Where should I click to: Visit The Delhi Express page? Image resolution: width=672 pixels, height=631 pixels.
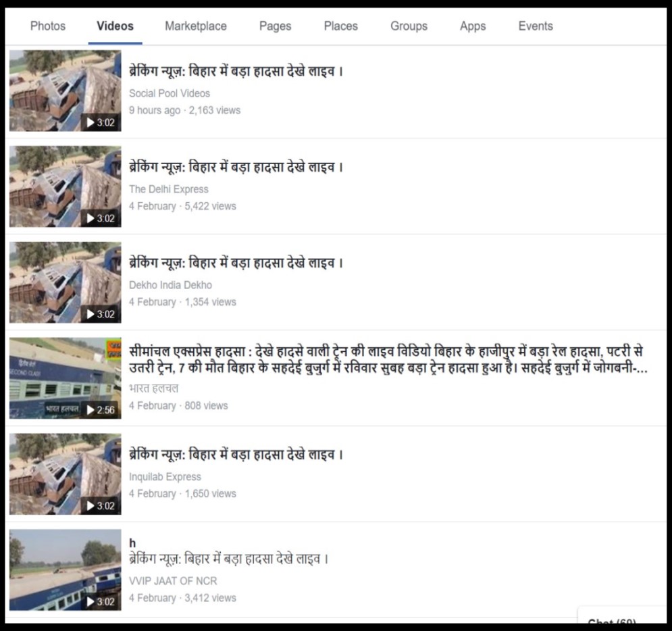pyautogui.click(x=168, y=189)
